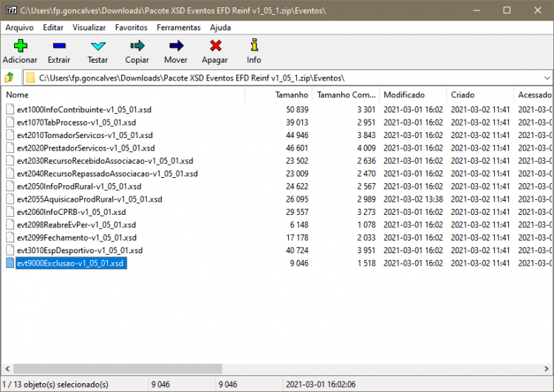554x392 pixels.
Task: Click the Copiar arrow icon
Action: [x=137, y=46]
